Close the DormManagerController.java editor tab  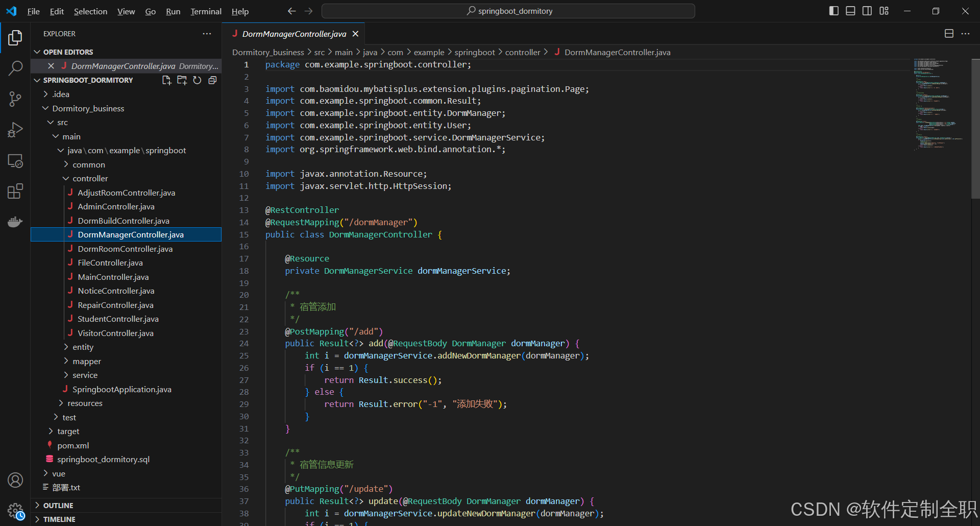pos(355,34)
